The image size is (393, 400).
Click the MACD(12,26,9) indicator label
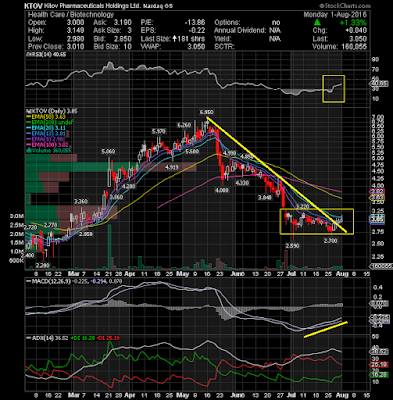[x=47, y=282]
